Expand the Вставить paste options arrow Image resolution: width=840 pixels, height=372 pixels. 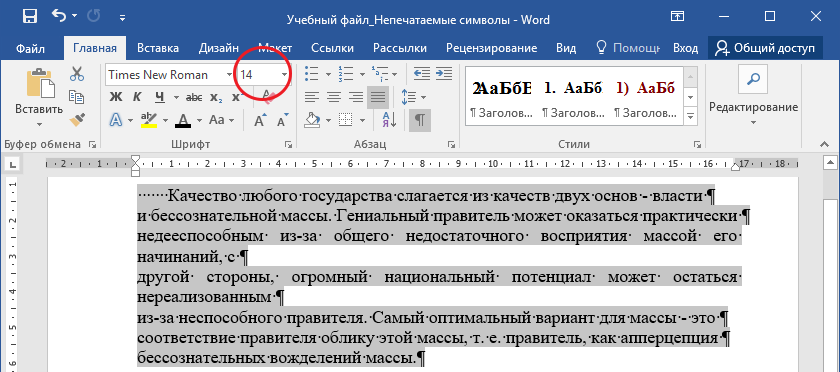pyautogui.click(x=39, y=124)
